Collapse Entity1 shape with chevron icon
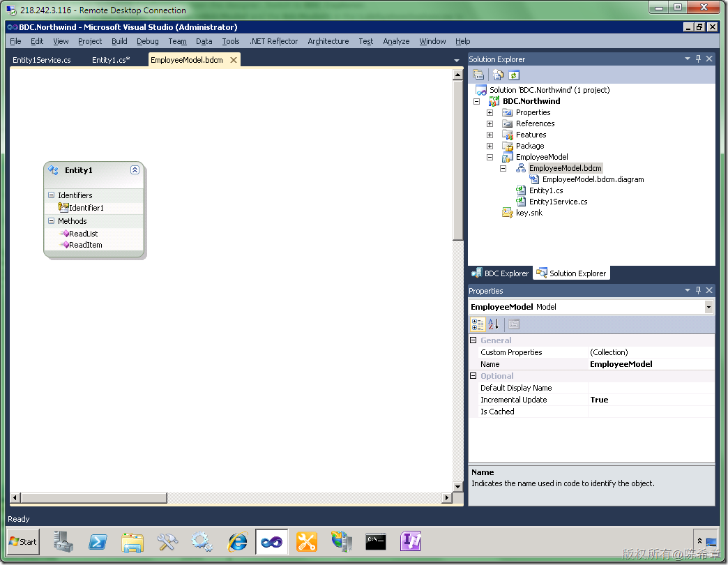 pyautogui.click(x=135, y=170)
